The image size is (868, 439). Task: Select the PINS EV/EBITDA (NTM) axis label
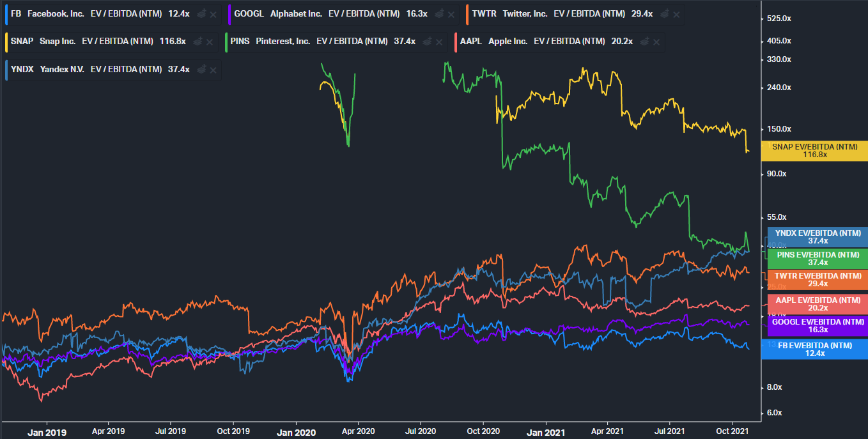[818, 259]
